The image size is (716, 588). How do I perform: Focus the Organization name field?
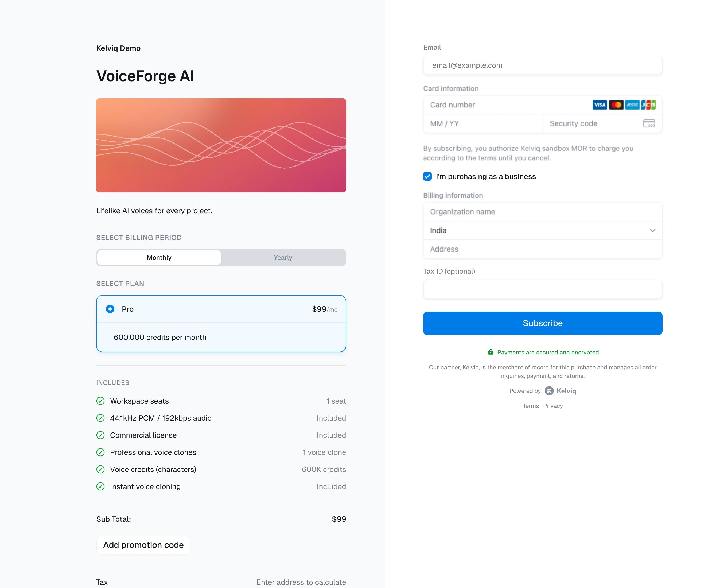(542, 212)
